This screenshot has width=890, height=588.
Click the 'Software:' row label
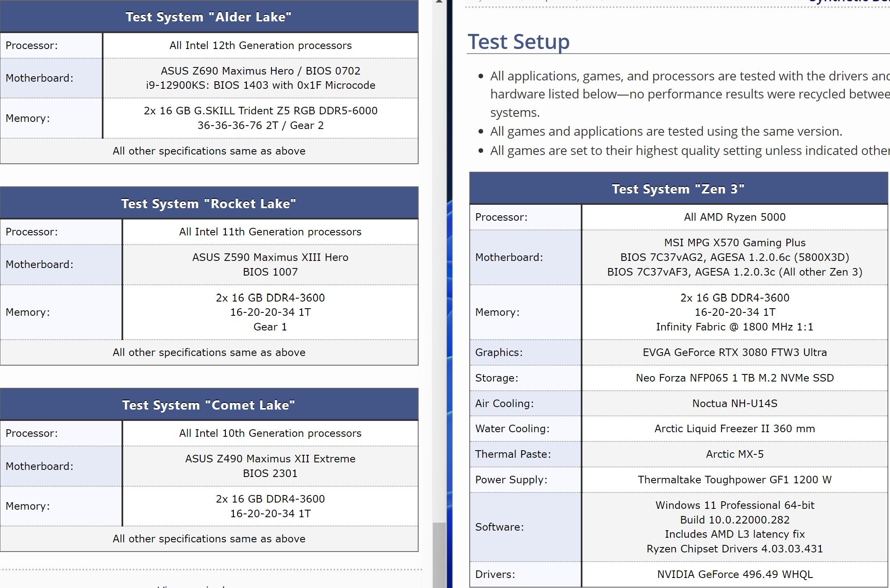[499, 527]
